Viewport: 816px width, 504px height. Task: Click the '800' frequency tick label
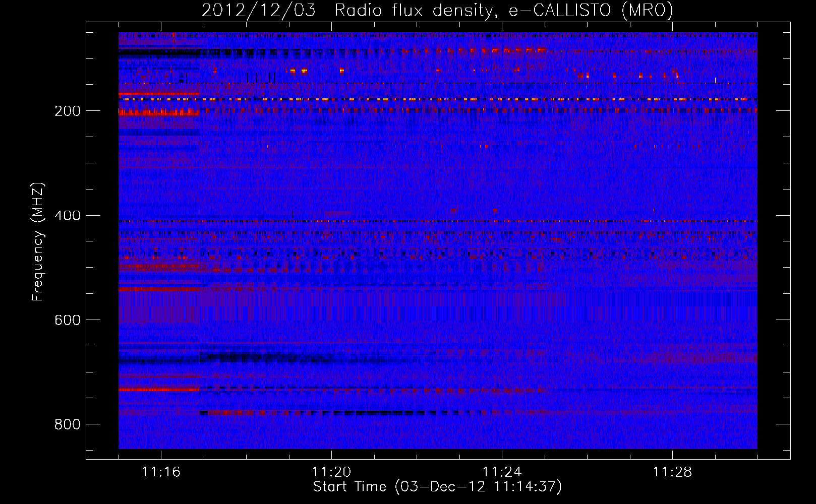click(68, 425)
